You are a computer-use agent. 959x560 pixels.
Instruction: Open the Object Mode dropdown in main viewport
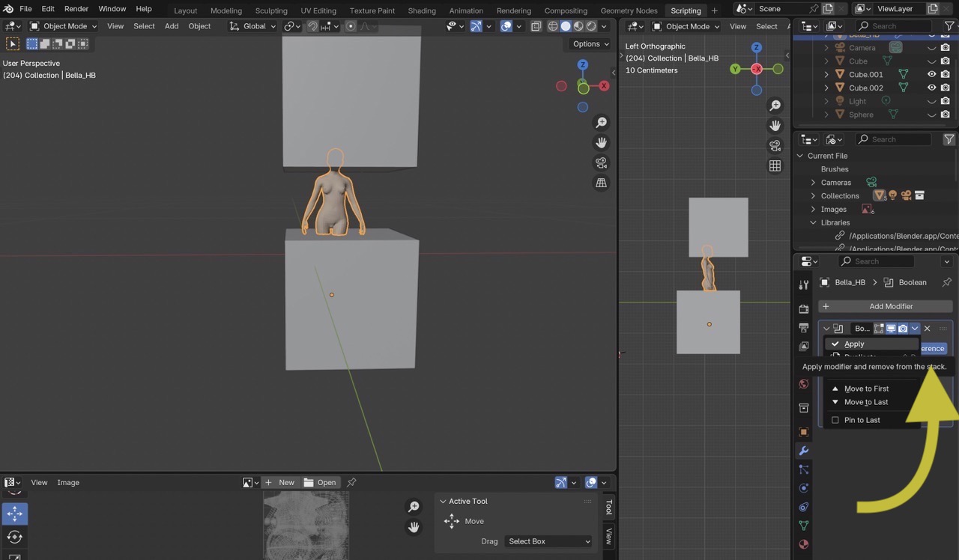tap(64, 26)
